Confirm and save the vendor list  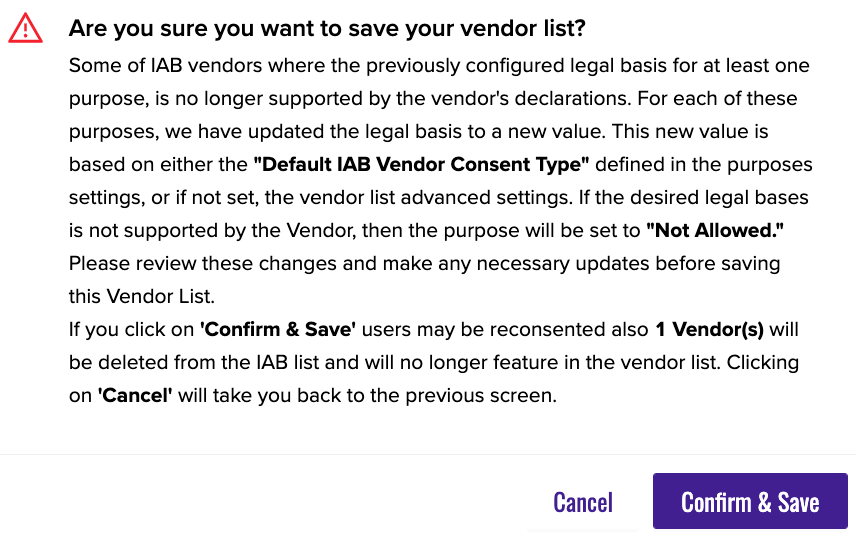[x=750, y=501]
